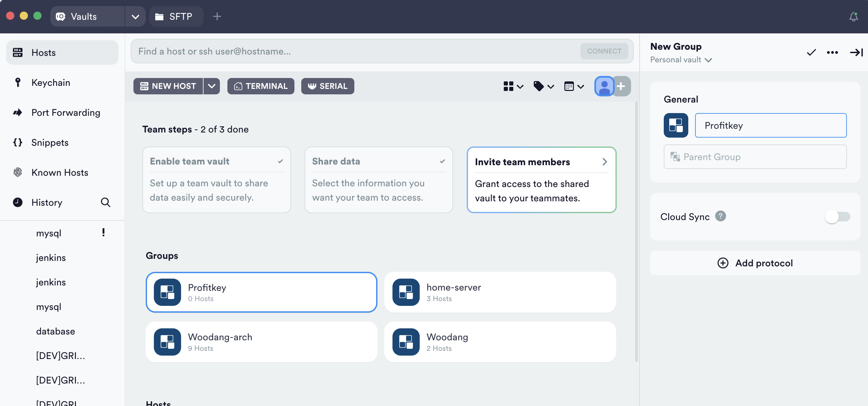
Task: Open the ellipsis menu in New Group panel
Action: click(x=832, y=52)
